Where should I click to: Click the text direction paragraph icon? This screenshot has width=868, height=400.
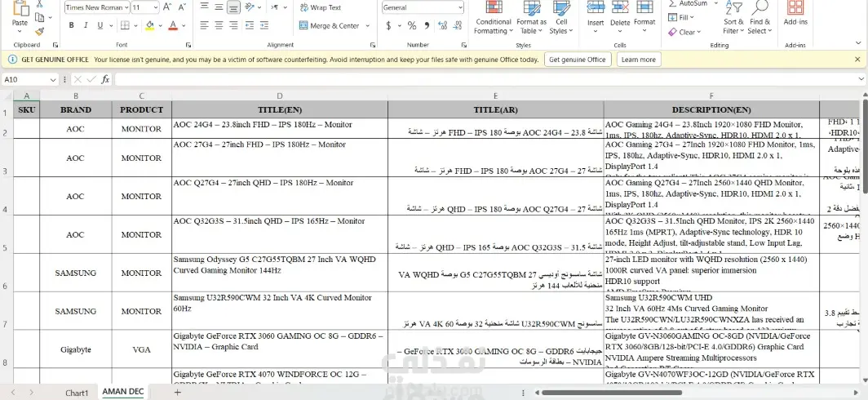pos(275,7)
